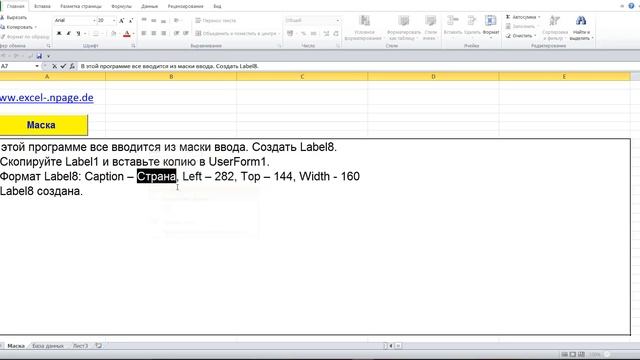Align text to the right

163,33
